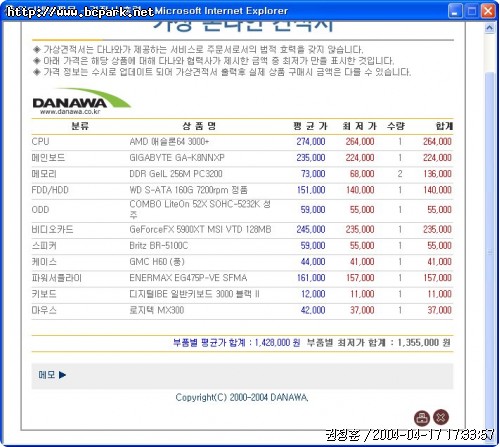Click memory quantity 2 cell
The width and height of the screenshot is (500, 447).
(400, 174)
